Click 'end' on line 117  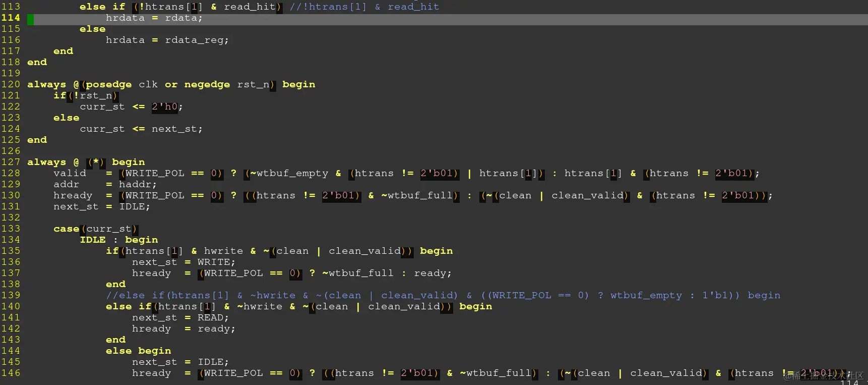point(63,51)
